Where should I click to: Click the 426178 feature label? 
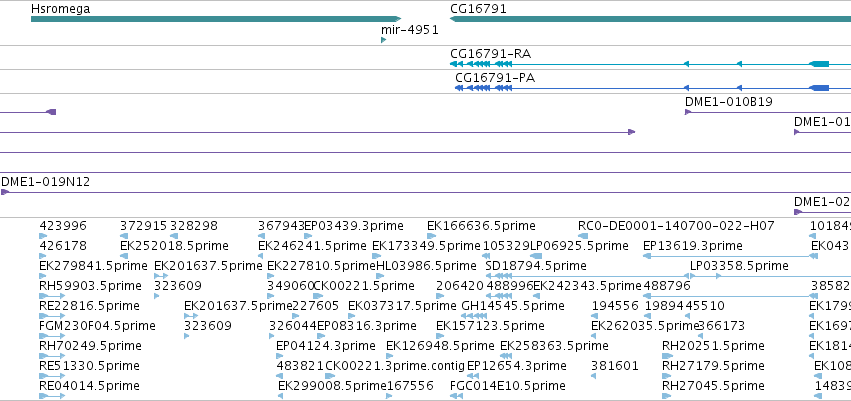click(63, 245)
